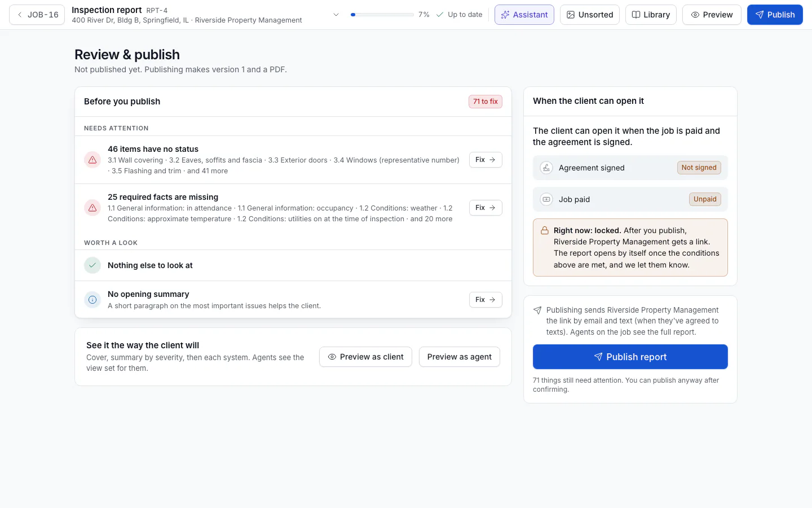Click the '46 items have no status' heading
This screenshot has height=508, width=812.
[x=153, y=149]
